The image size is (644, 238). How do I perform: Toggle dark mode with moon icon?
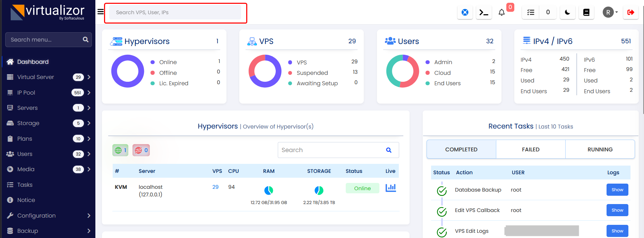coord(567,12)
